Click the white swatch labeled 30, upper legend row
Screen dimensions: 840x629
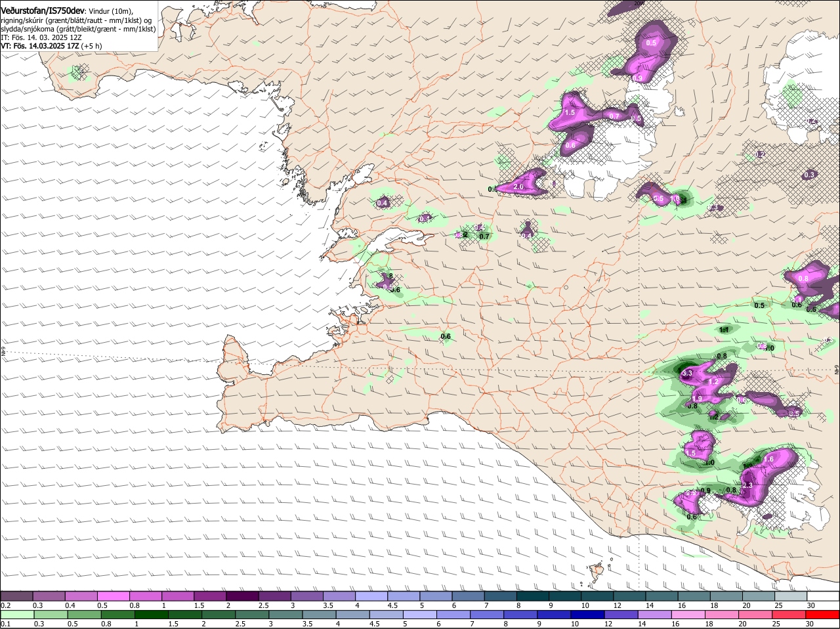pyautogui.click(x=823, y=596)
